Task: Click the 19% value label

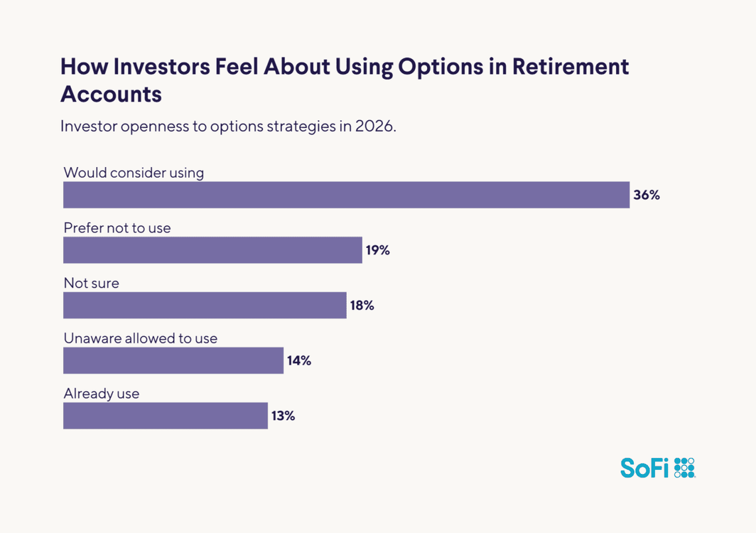Action: 377,251
